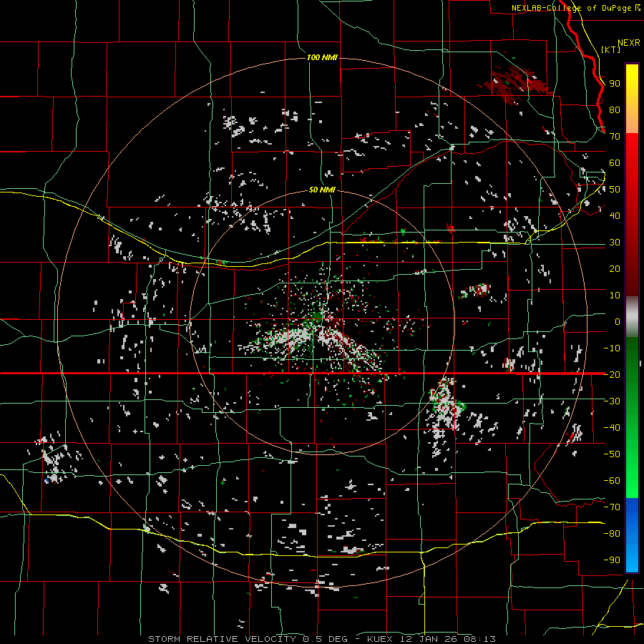644x644 pixels.
Task: Click the [KT] units label
Action: click(611, 49)
